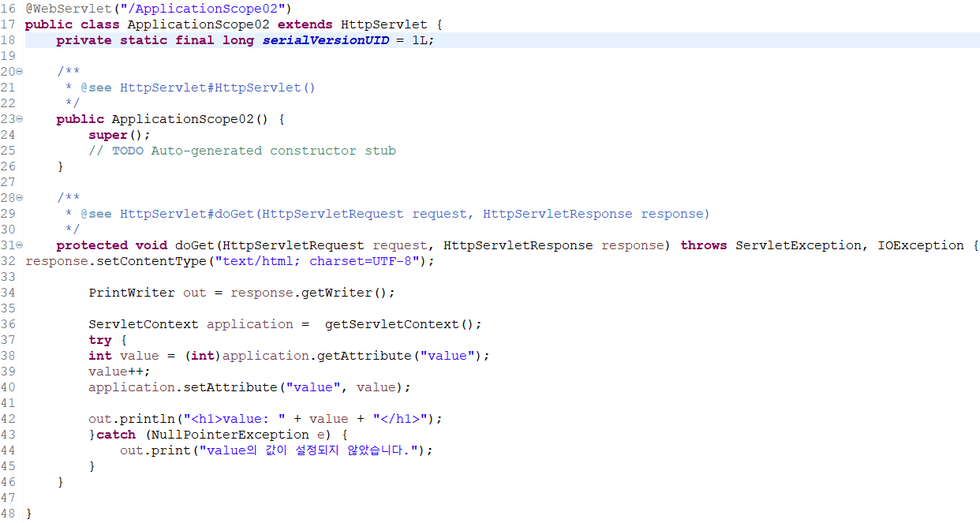Collapse the Javadoc comment at line 20

(21, 71)
